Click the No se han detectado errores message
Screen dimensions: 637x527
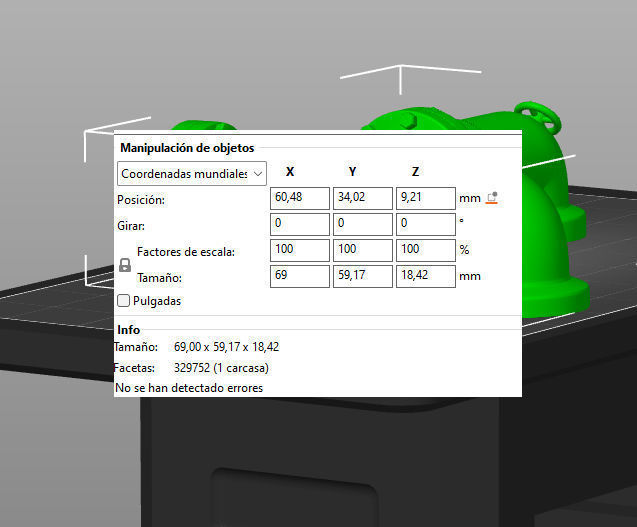click(189, 388)
